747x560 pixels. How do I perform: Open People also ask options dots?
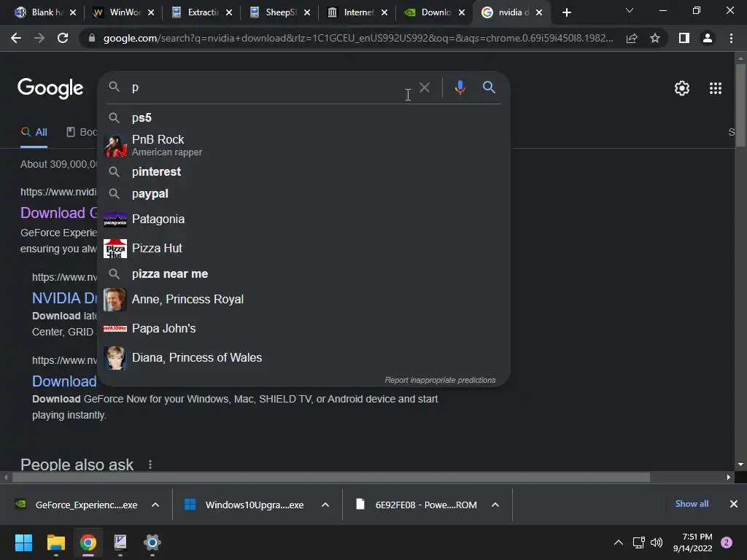click(x=150, y=464)
